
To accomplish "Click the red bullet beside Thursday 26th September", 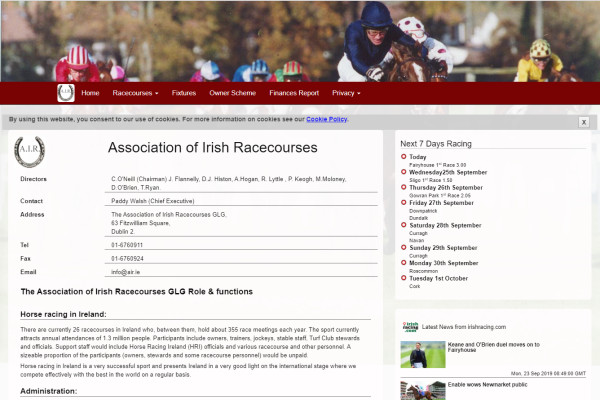I will [x=403, y=187].
